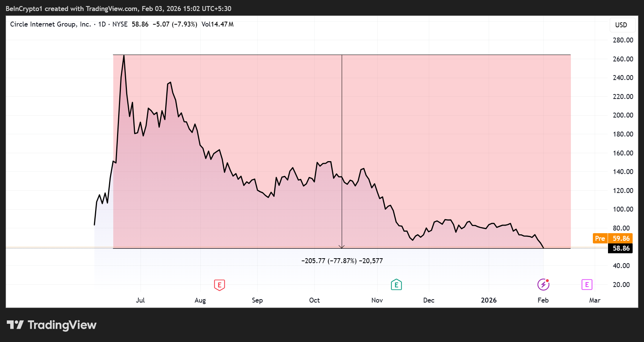
Task: Click the Vol 14.47M volume readout
Action: pyautogui.click(x=217, y=24)
